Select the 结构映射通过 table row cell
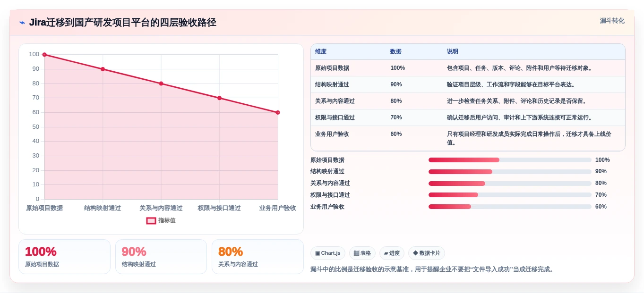This screenshot has height=293, width=644. click(x=332, y=84)
